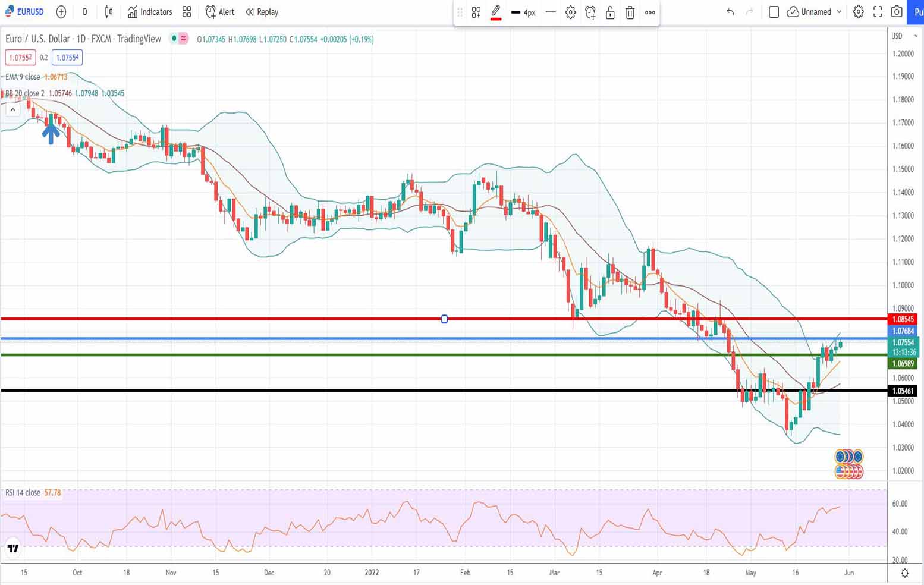Select the D timeframe interval

[x=85, y=12]
